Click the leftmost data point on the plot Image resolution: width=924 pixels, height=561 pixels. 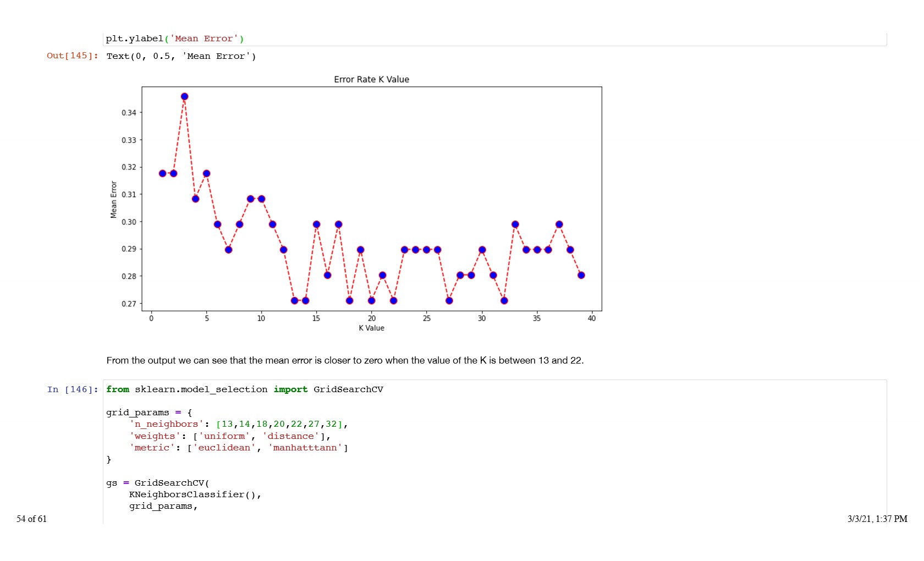tap(162, 173)
